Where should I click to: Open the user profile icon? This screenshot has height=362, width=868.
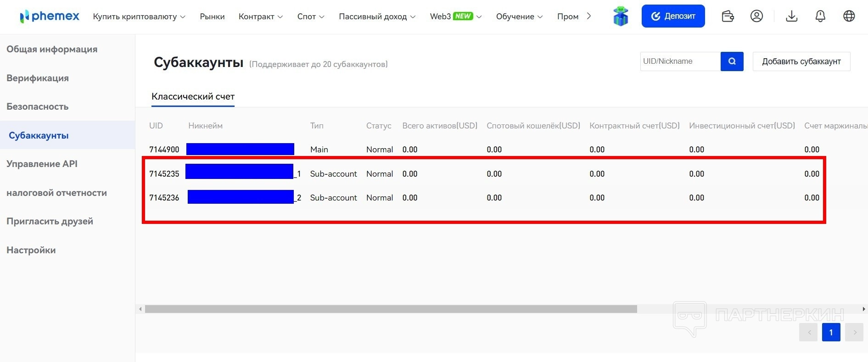coord(756,17)
